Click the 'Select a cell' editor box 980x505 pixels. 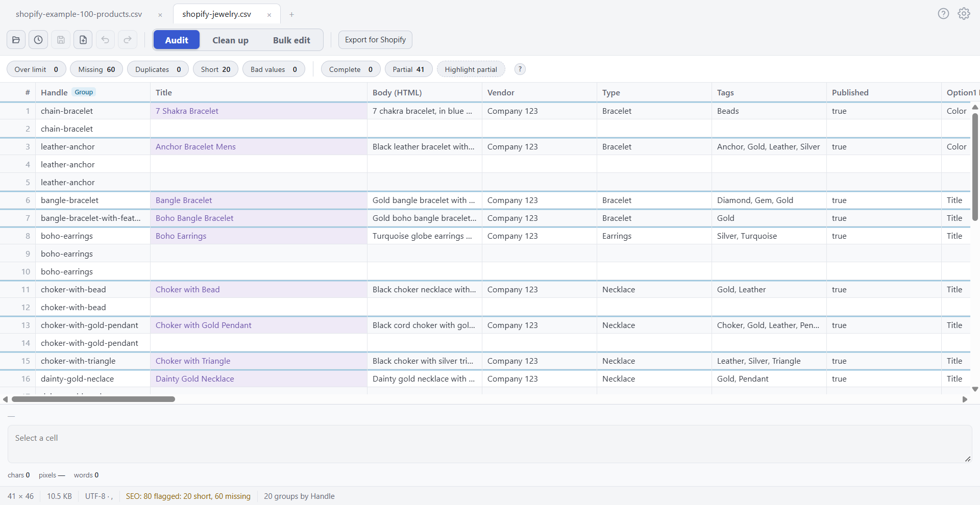490,444
